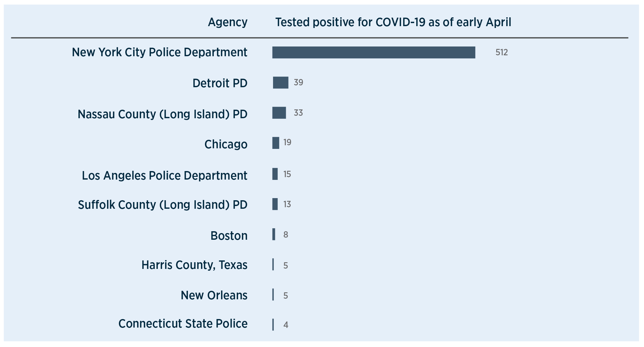
Task: Select the Suffolk County (Long Island) PD label
Action: click(x=162, y=204)
